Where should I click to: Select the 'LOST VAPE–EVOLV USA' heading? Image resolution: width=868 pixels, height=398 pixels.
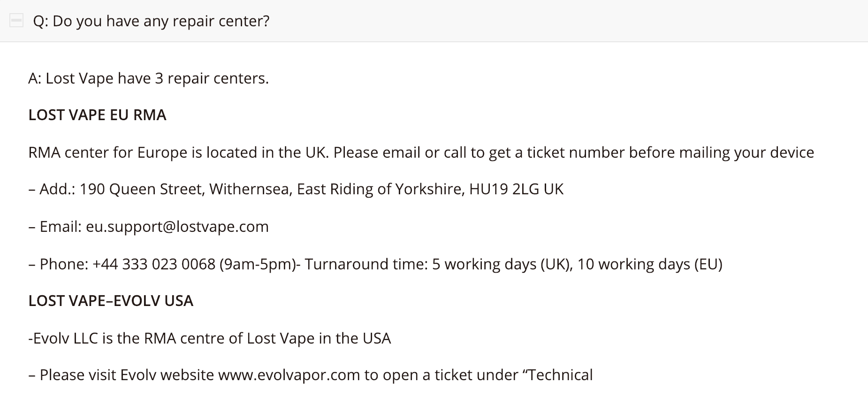(111, 301)
